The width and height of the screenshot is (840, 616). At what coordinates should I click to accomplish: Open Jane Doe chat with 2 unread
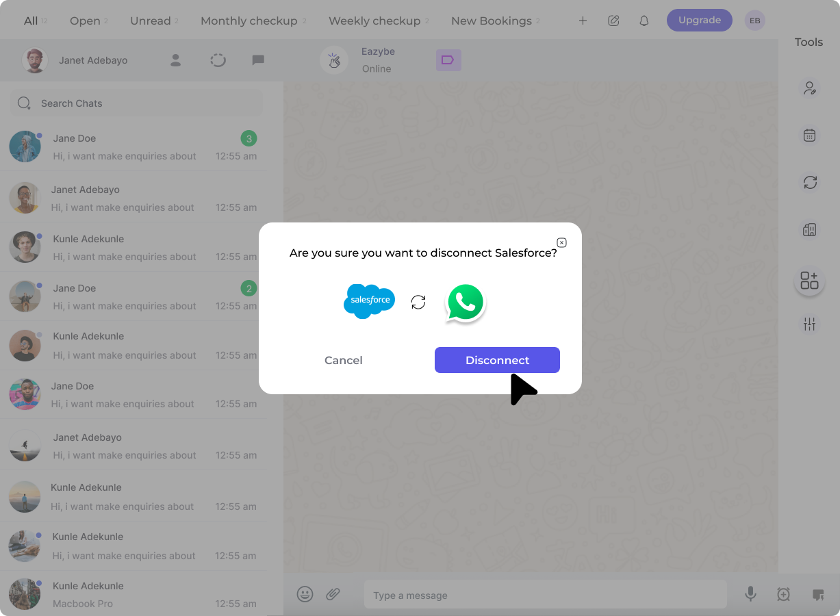tap(132, 296)
